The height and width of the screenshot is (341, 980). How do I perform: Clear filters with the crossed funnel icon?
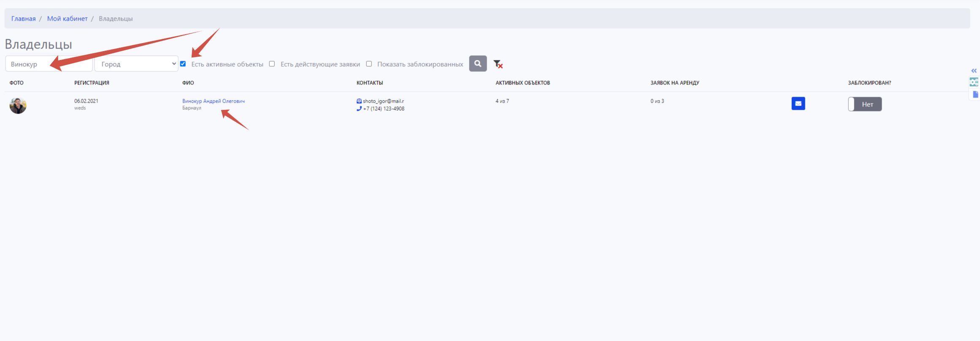tap(498, 64)
